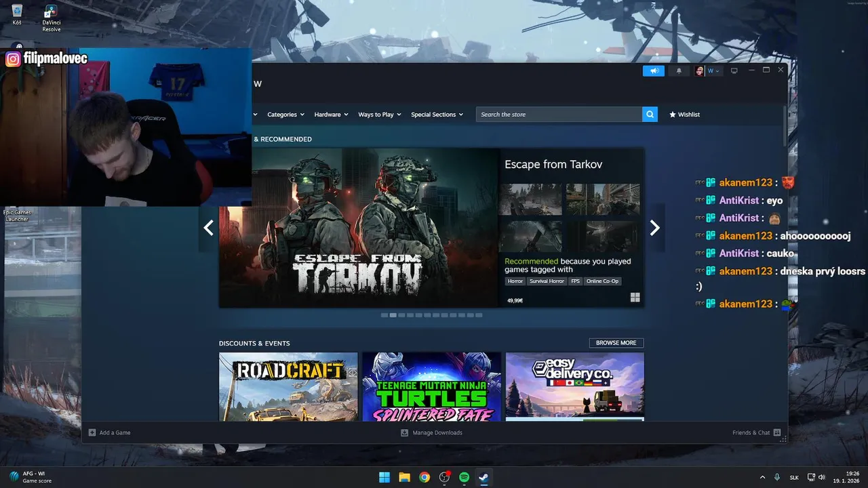View top-right Tarkov screenshot thumbnail
This screenshot has width=868, height=488.
coord(603,199)
